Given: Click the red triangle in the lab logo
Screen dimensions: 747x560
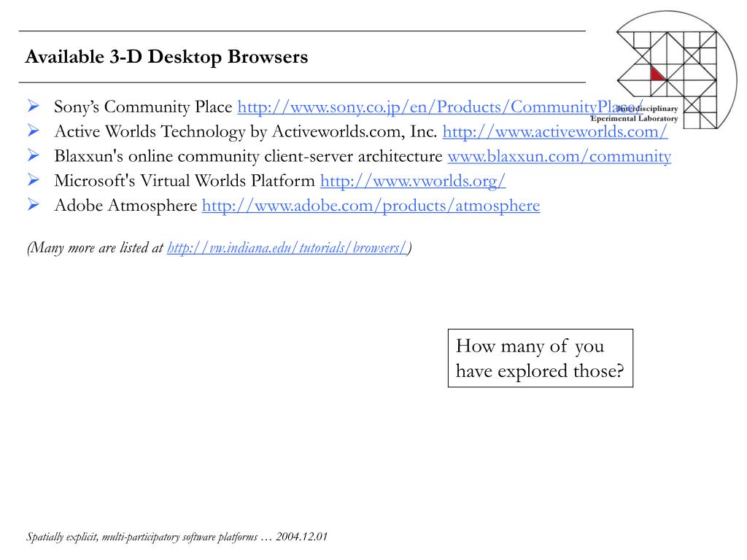Looking at the screenshot, I should tap(657, 74).
